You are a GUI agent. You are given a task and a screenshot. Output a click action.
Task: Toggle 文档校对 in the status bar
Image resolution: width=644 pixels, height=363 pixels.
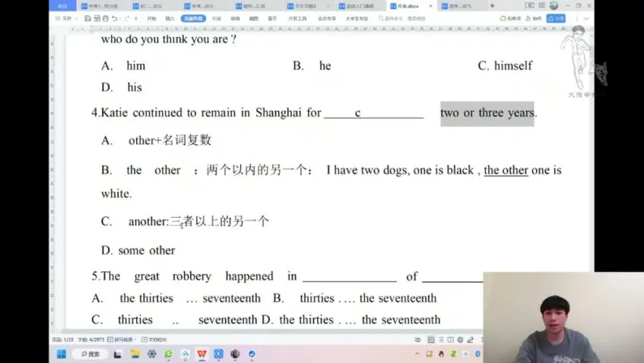coord(155,339)
